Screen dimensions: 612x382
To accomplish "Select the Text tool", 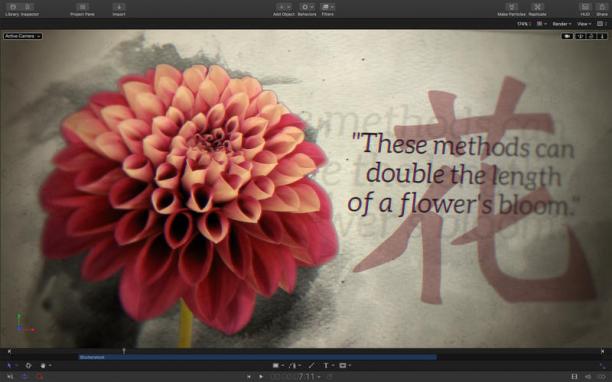I will coord(327,366).
